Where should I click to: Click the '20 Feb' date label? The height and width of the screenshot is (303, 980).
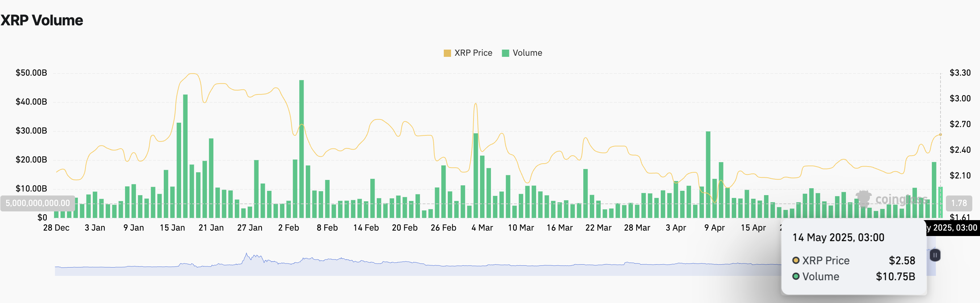[405, 228]
